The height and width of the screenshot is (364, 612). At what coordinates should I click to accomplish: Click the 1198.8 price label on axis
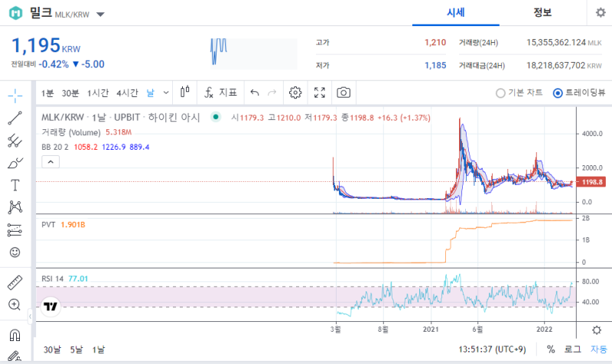[x=591, y=182]
